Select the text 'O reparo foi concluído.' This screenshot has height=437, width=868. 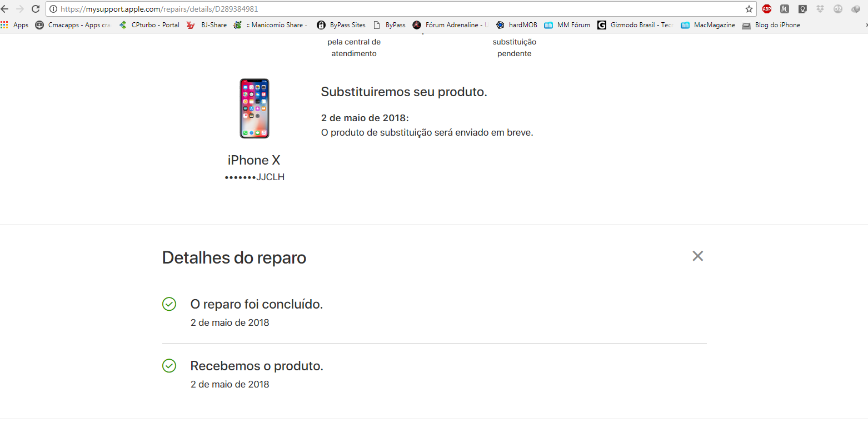pyautogui.click(x=257, y=304)
